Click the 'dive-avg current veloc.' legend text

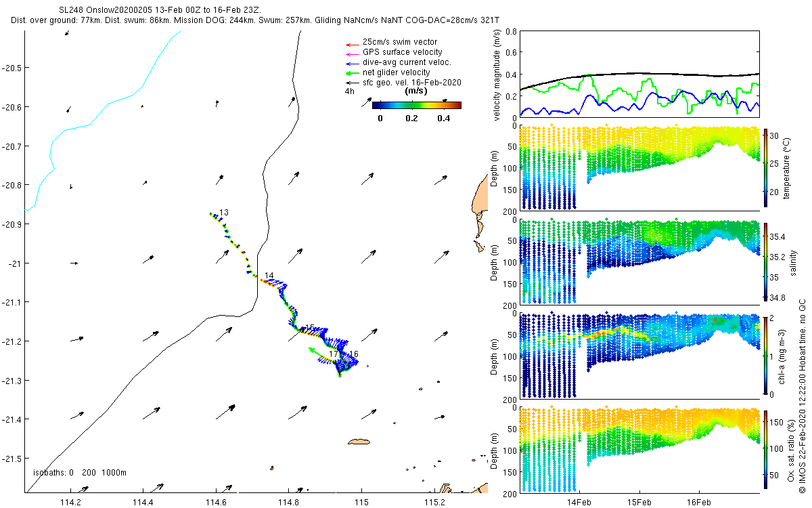[x=408, y=62]
